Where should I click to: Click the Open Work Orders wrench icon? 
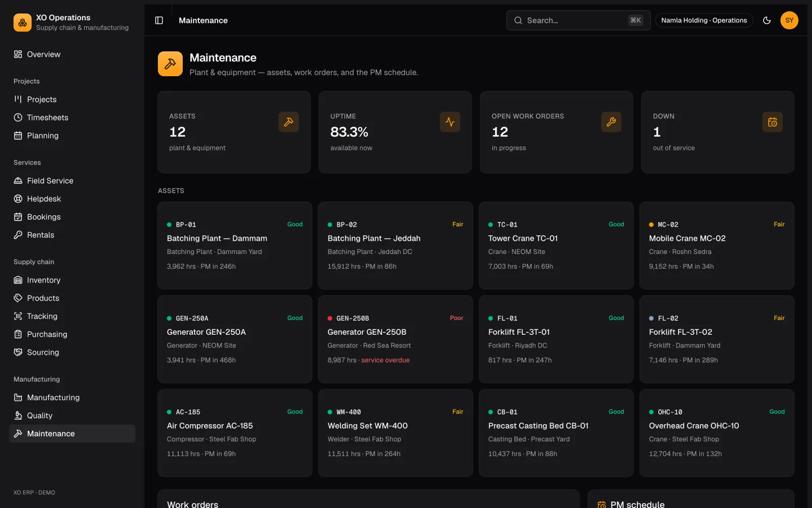(x=611, y=122)
